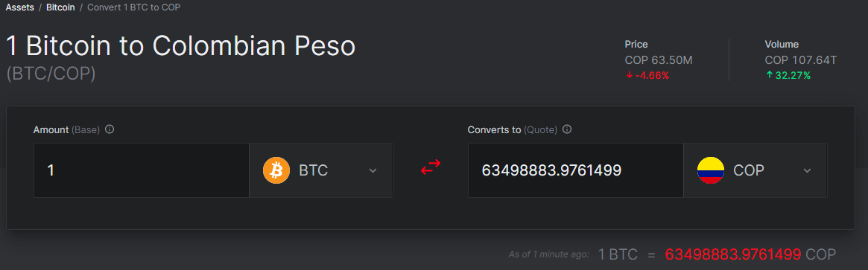Viewport: 868px width, 270px height.
Task: Click the info icon beside Amount (Base)
Action: click(x=110, y=129)
